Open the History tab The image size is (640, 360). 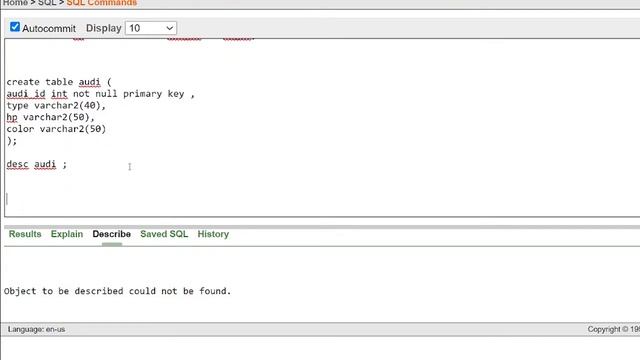[x=213, y=234]
